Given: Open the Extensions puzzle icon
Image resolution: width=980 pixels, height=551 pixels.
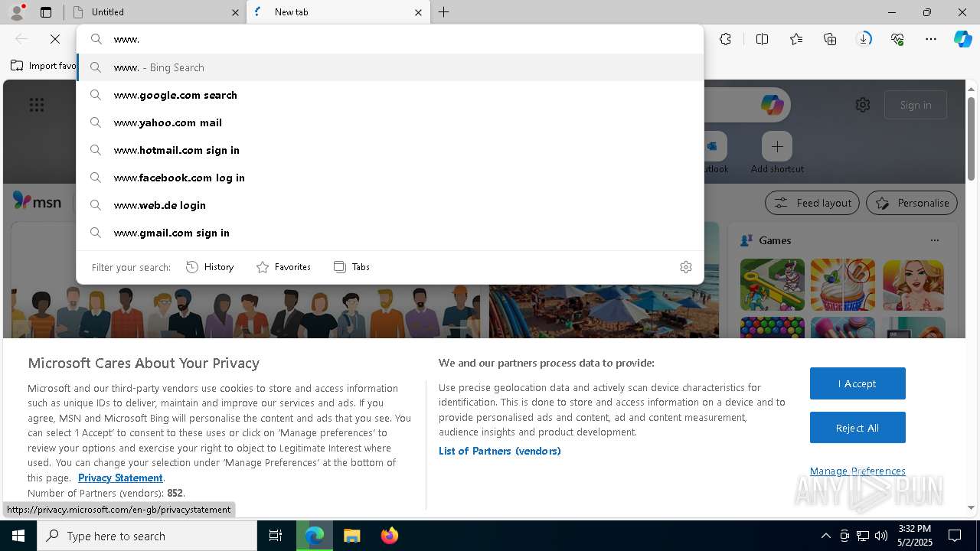Looking at the screenshot, I should 725,39.
